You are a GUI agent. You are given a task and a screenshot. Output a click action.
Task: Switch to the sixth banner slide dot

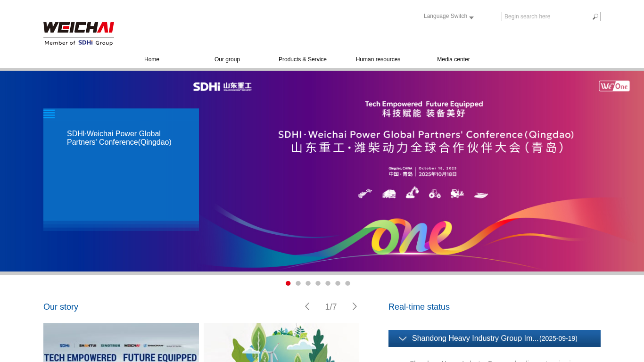tap(338, 283)
